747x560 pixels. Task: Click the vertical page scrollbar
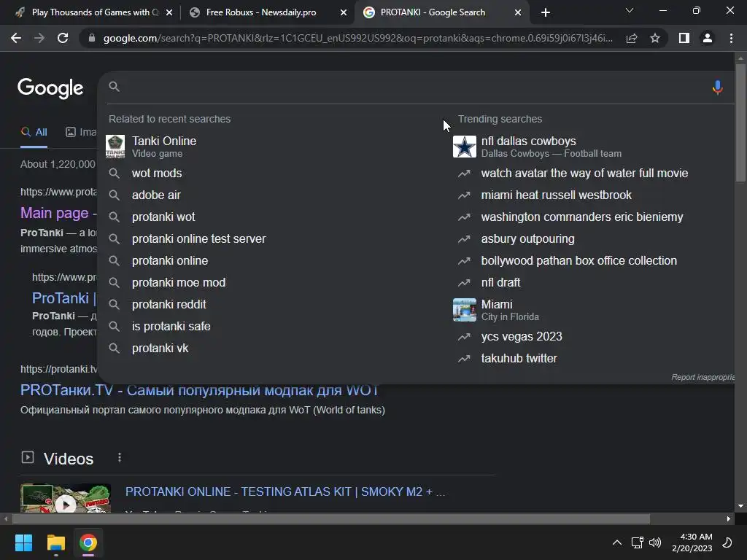pyautogui.click(x=740, y=122)
